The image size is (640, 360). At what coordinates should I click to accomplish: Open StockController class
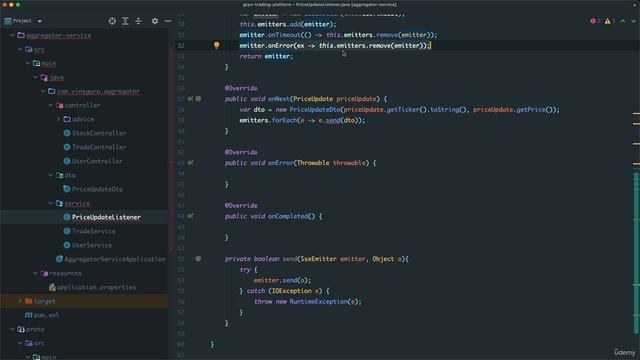pos(99,133)
